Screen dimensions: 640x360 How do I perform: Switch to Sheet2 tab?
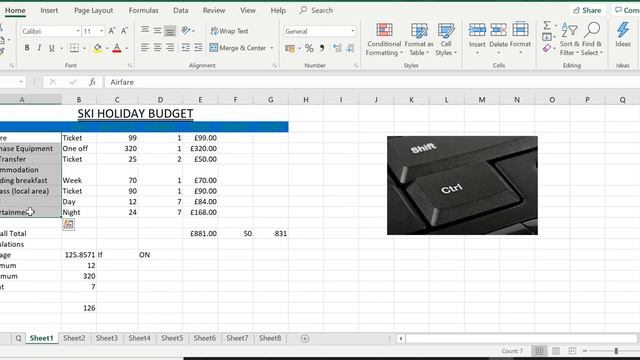(x=74, y=338)
